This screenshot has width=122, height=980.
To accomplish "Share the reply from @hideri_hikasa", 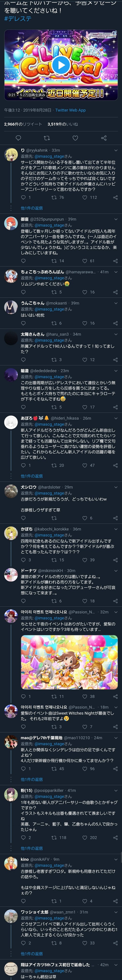I will click(x=115, y=465).
